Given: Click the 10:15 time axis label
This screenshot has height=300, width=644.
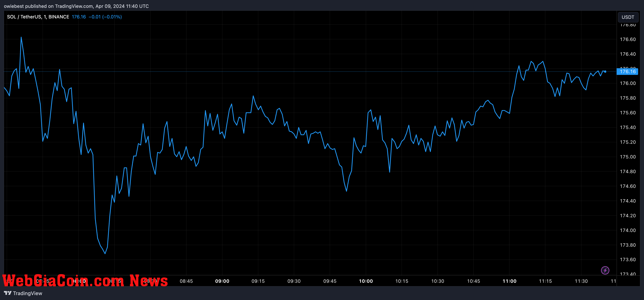Looking at the screenshot, I should click(x=402, y=281).
